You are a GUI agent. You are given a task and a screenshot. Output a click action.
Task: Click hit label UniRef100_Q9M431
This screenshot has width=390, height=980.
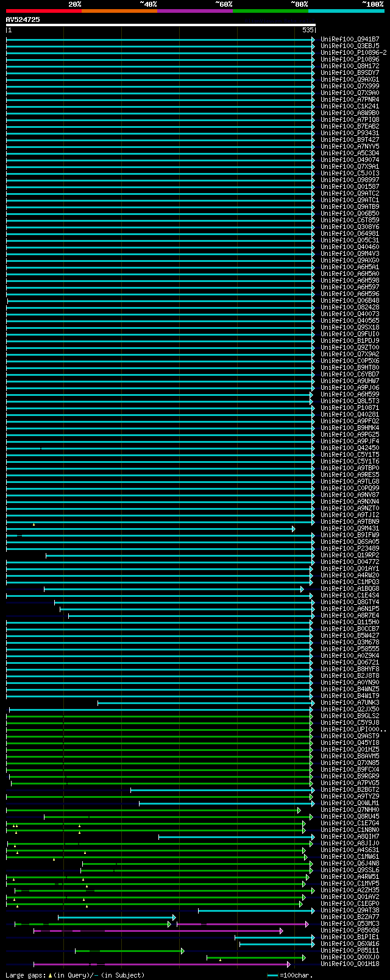350,528
